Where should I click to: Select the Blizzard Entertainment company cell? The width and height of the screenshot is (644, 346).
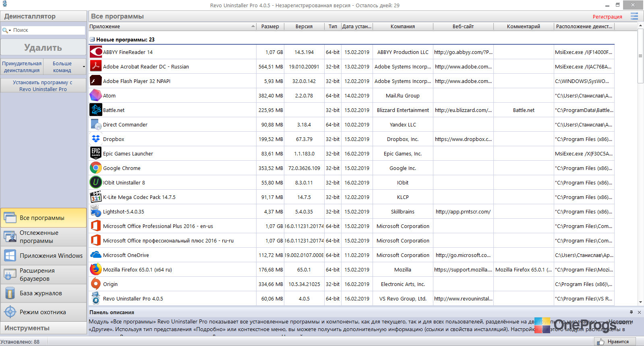point(403,110)
